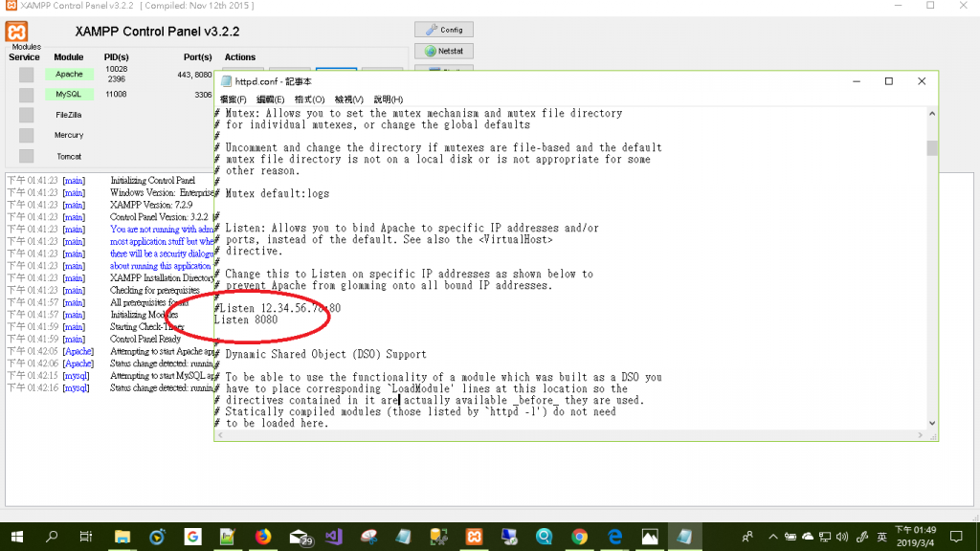This screenshot has width=980, height=551.
Task: Open the 編輯(E) menu in Notepad
Action: (270, 99)
